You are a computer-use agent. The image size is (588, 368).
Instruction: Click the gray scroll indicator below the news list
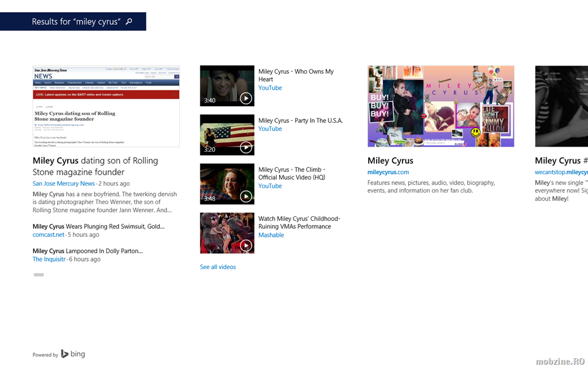[38, 275]
